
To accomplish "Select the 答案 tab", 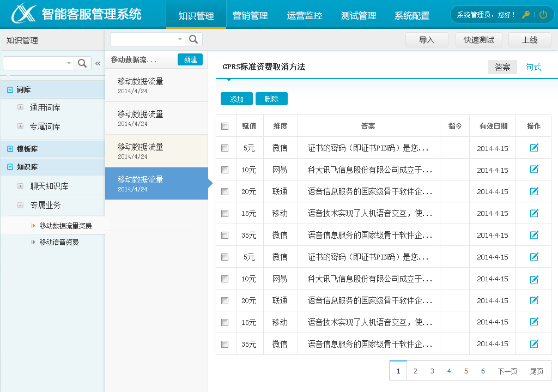I will click(502, 67).
